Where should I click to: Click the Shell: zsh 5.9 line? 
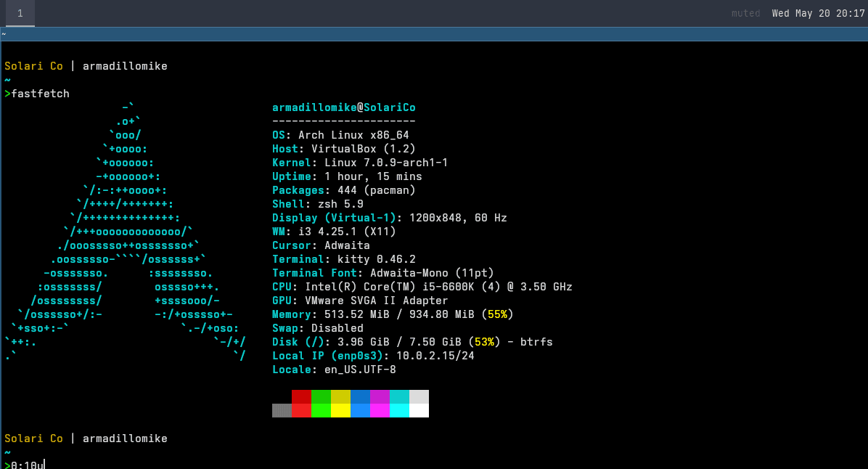[318, 204]
